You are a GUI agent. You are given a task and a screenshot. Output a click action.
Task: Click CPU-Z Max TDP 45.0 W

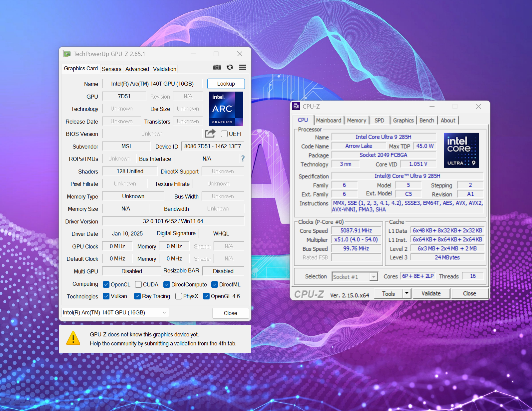(425, 146)
